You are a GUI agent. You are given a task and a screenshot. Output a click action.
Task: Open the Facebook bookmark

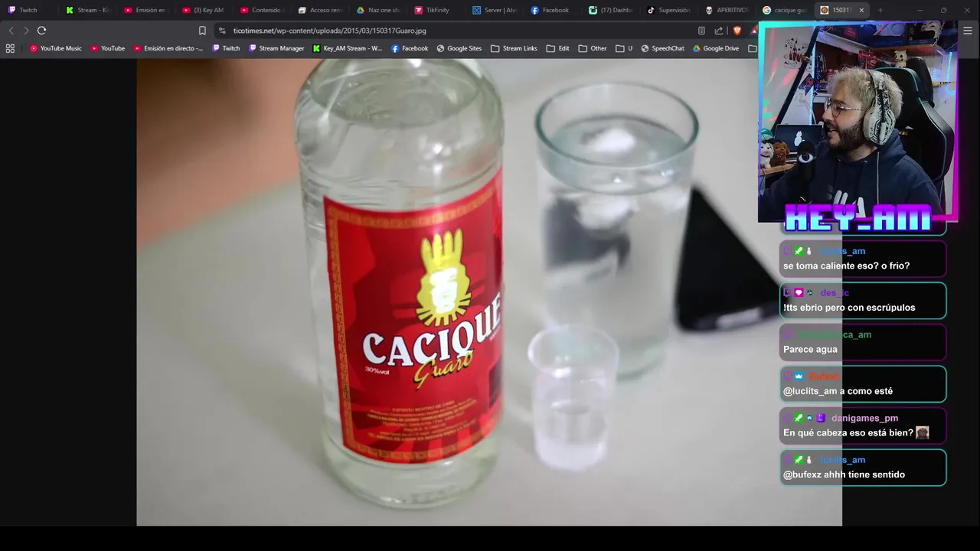(x=410, y=48)
